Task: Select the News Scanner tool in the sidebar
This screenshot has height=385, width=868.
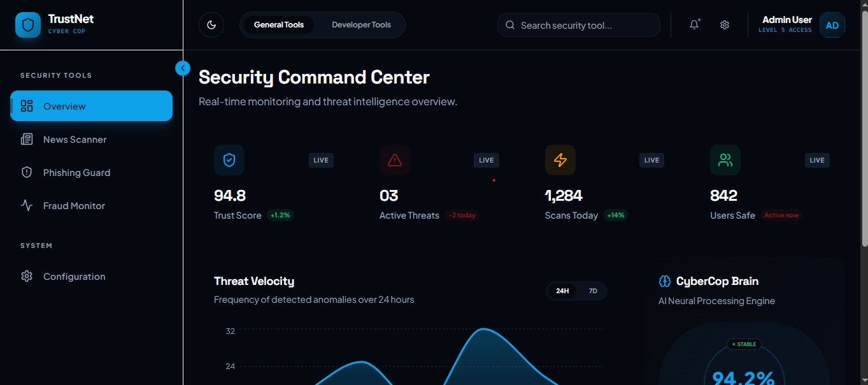Action: pos(73,139)
